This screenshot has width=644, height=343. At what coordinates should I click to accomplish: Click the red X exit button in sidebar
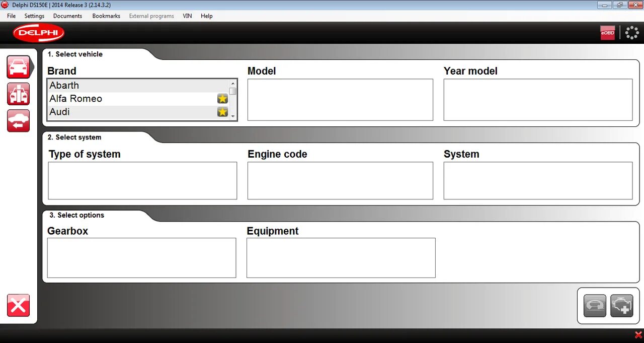point(19,306)
